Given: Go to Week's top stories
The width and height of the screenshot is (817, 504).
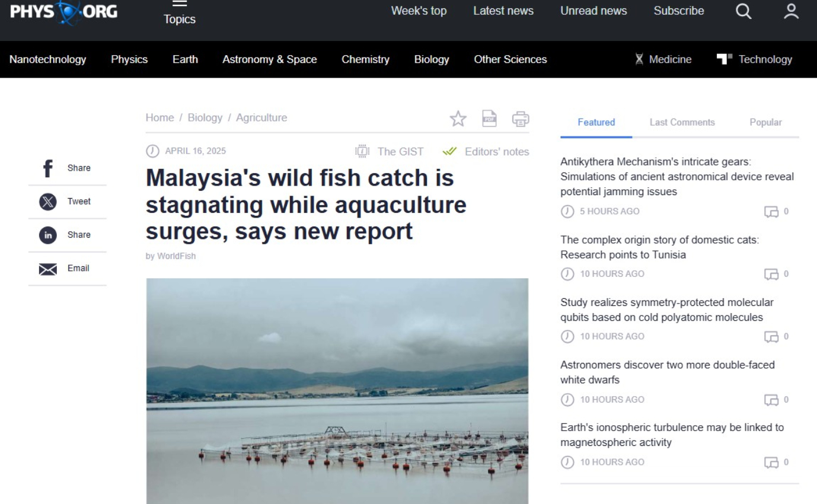Looking at the screenshot, I should pos(419,11).
